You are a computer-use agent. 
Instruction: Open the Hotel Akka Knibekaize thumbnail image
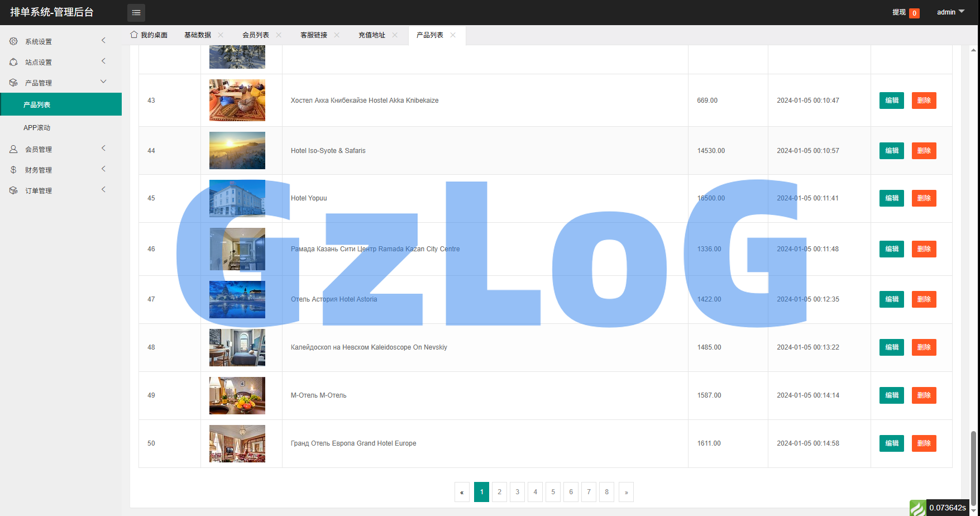(x=237, y=101)
